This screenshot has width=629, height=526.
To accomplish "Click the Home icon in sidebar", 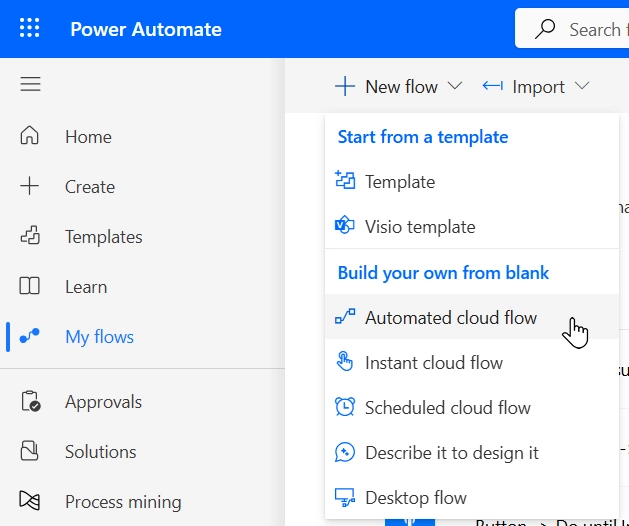I will coord(30,137).
